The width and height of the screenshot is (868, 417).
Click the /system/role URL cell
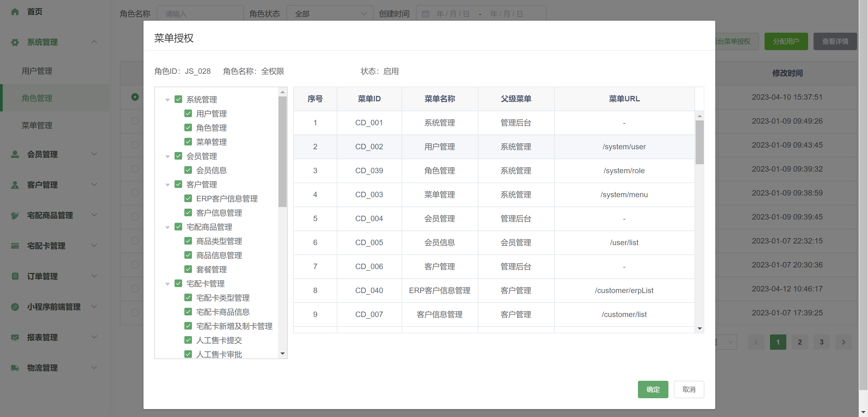(x=624, y=171)
